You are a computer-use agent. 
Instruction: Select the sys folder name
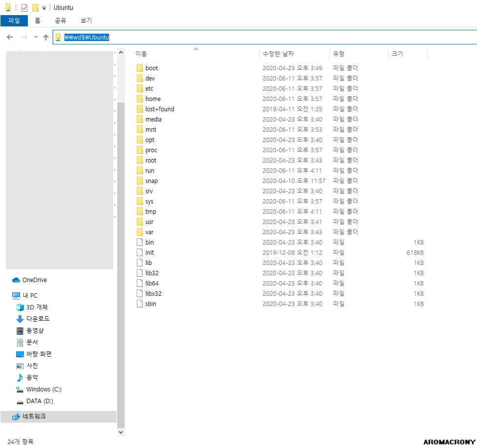point(149,202)
